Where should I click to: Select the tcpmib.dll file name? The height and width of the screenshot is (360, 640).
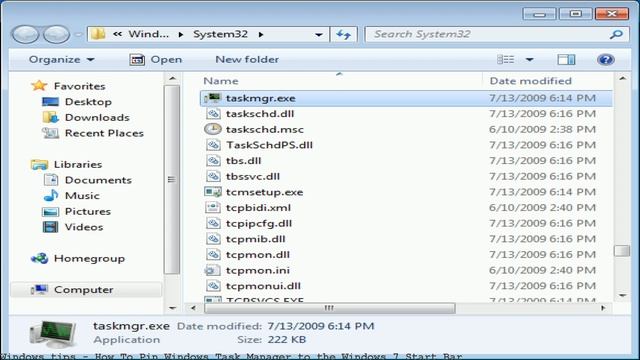256,239
